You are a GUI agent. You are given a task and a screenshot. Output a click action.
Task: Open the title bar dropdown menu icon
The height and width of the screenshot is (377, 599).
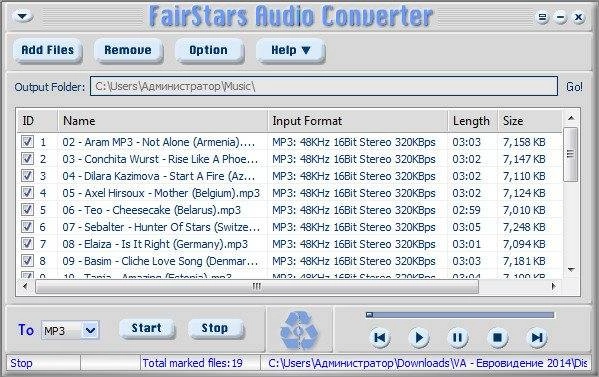22,16
